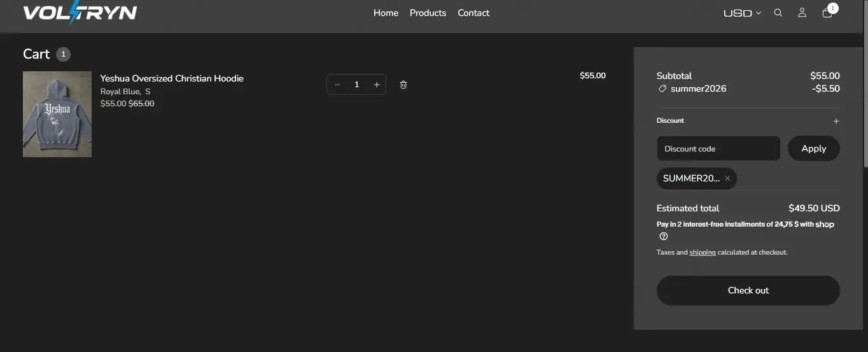The height and width of the screenshot is (352, 868).
Task: Select the Royal Blue, S variant text
Action: [125, 92]
